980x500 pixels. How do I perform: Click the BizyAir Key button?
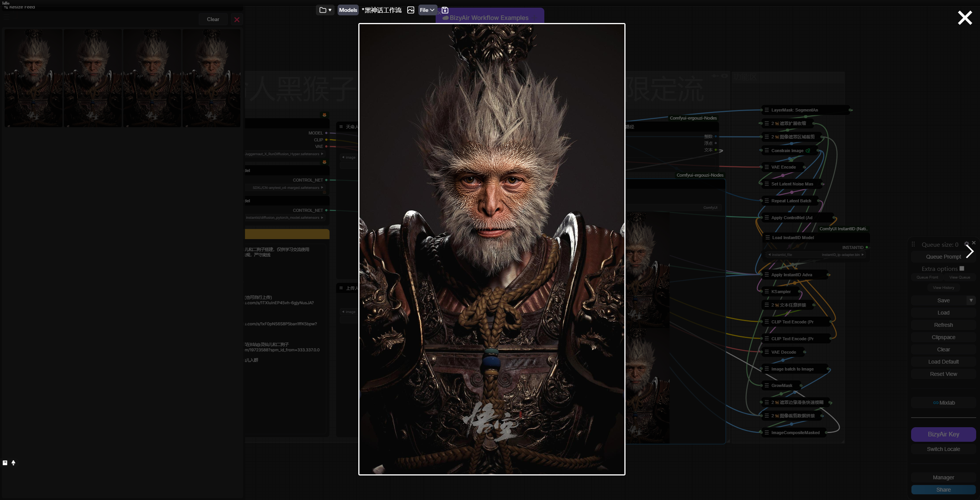943,434
